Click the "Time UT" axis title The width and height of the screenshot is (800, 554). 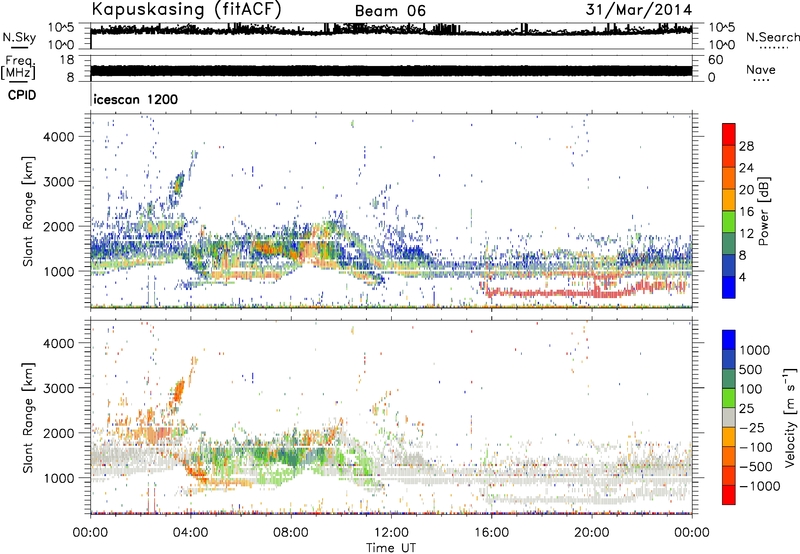(391, 547)
